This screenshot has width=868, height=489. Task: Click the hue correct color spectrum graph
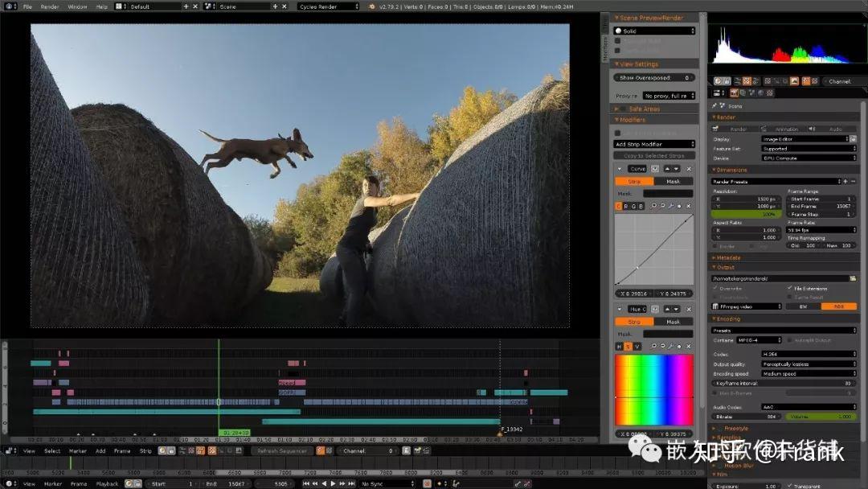tap(653, 390)
